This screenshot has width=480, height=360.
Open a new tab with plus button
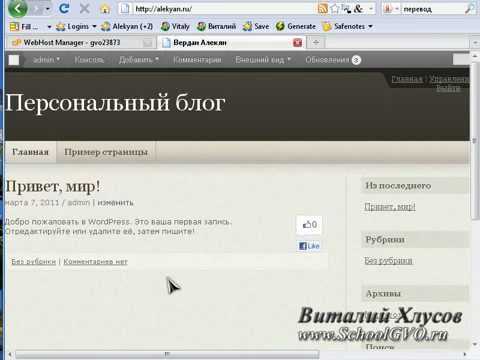pyautogui.click(x=316, y=43)
